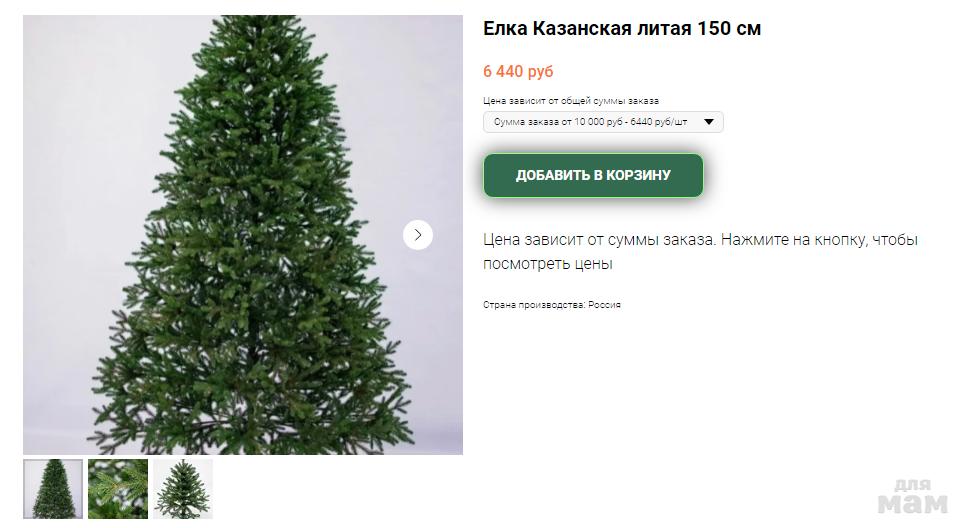The width and height of the screenshot is (963, 528).
Task: Select 'Сумма заказа от 10 000 руб' option field
Action: click(603, 122)
